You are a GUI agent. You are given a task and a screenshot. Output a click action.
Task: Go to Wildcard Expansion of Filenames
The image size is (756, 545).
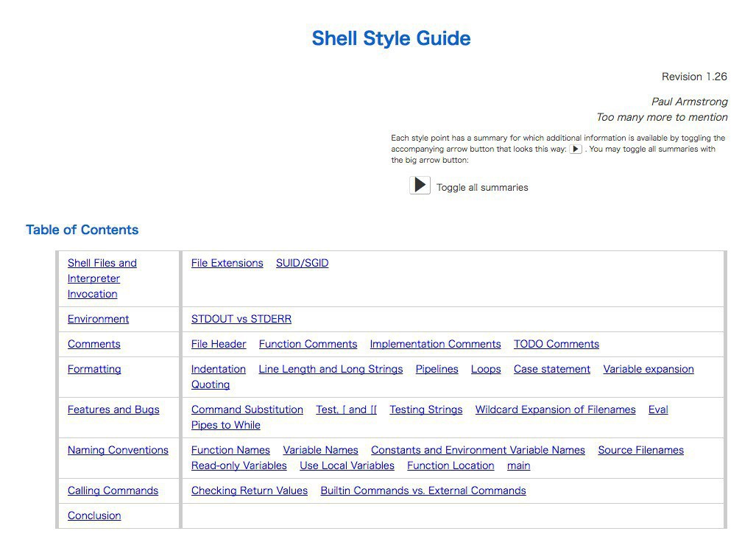(555, 409)
